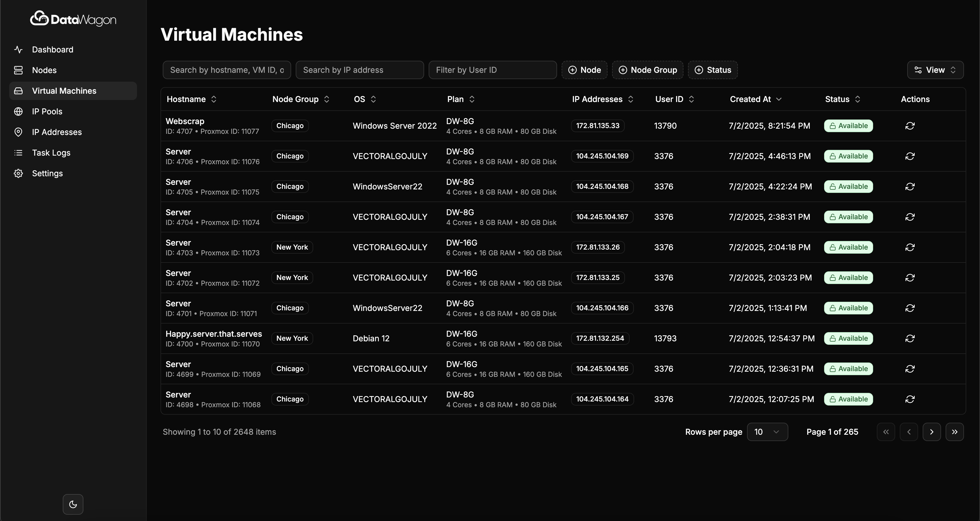Screen dimensions: 980x521
Task: Toggle dark mode moon icon
Action: click(x=73, y=504)
